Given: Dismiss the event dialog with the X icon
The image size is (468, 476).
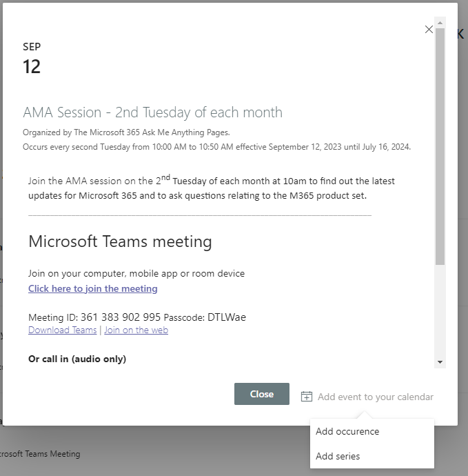Looking at the screenshot, I should 429,29.
